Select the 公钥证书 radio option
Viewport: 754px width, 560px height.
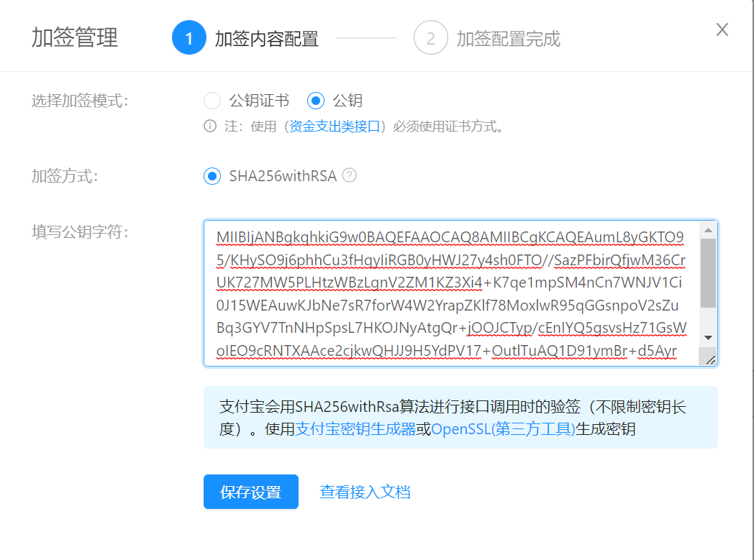212,101
